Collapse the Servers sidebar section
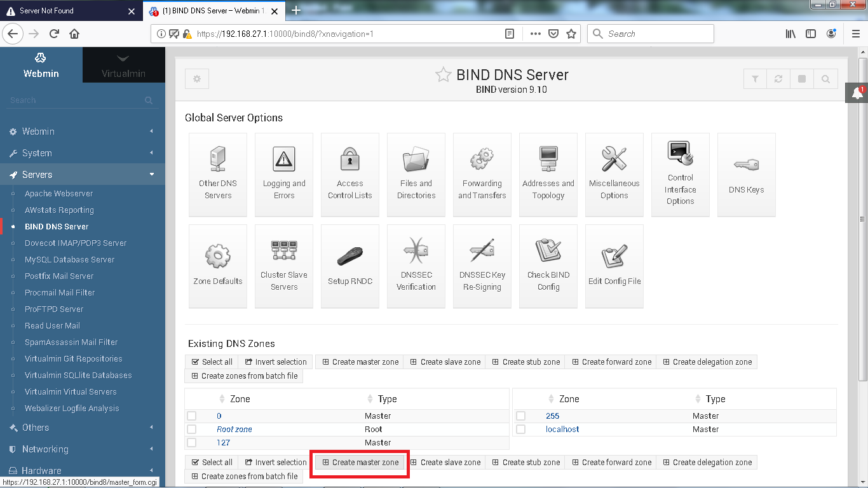 (83, 175)
